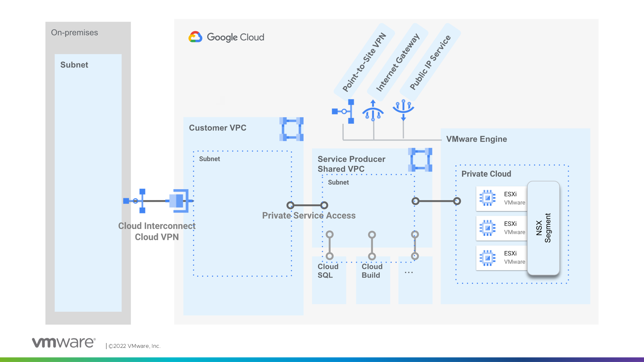Click the Customer VPC network icon
The image size is (644, 362).
(291, 129)
